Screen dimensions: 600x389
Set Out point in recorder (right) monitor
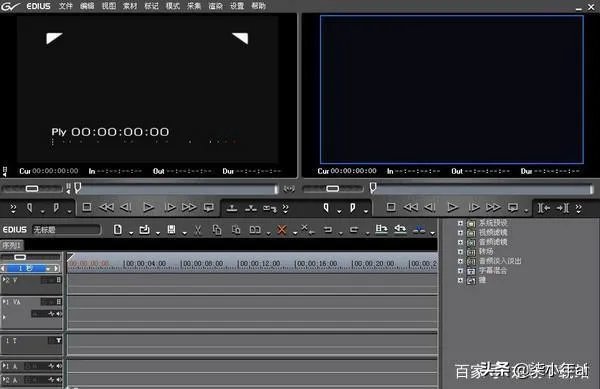pos(353,208)
